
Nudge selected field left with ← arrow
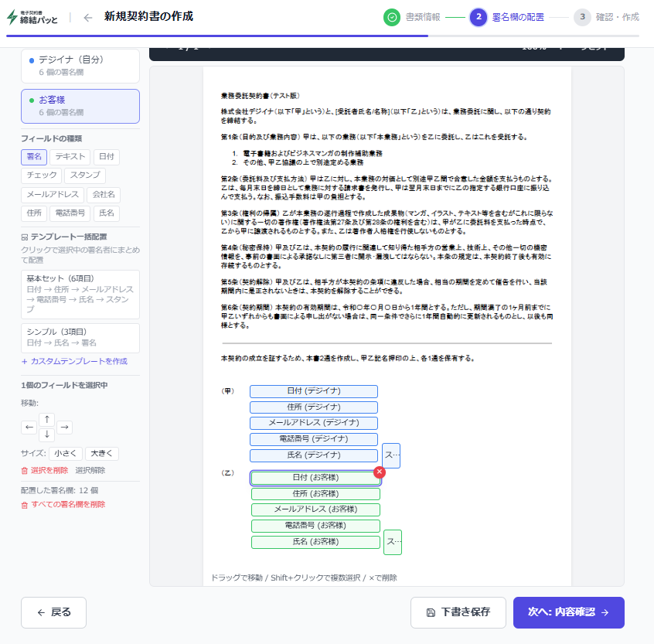29,427
